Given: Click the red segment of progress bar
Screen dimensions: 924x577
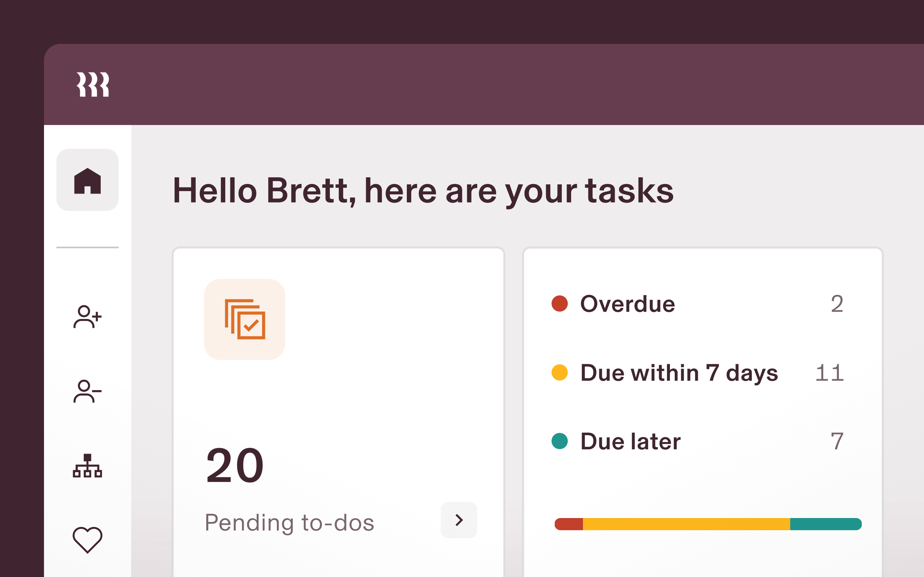Looking at the screenshot, I should [x=569, y=524].
